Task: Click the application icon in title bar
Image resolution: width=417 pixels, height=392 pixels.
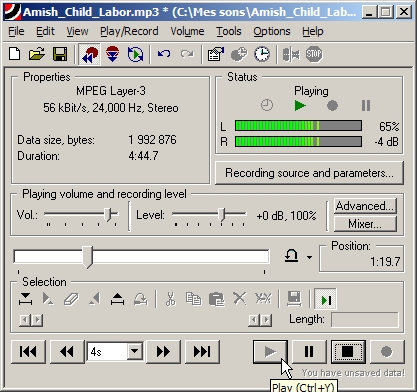Action: [12, 12]
